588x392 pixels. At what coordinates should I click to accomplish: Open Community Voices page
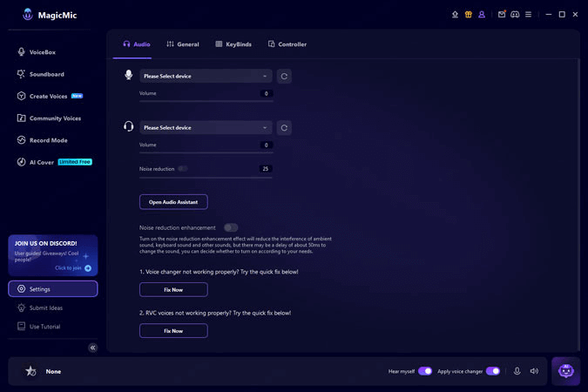click(x=49, y=118)
